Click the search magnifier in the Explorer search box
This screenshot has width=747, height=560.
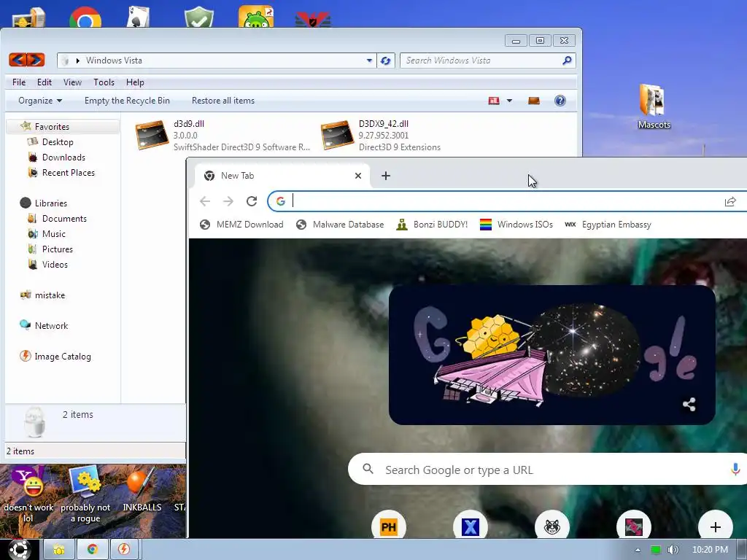coord(567,61)
